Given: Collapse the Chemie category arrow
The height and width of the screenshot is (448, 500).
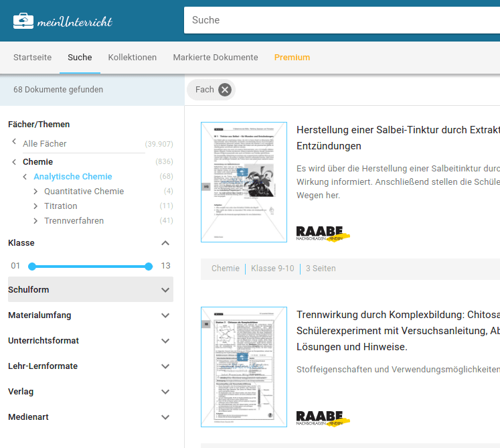Looking at the screenshot, I should pyautogui.click(x=14, y=162).
